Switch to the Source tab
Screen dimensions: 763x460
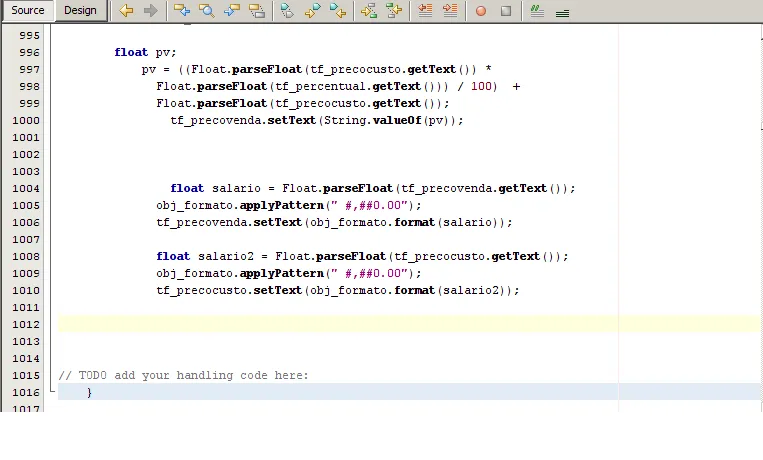pos(28,11)
